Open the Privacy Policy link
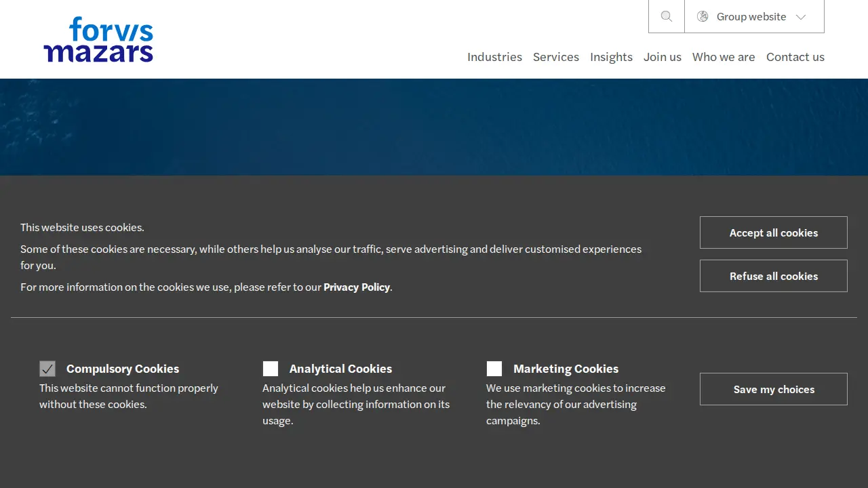 357,287
